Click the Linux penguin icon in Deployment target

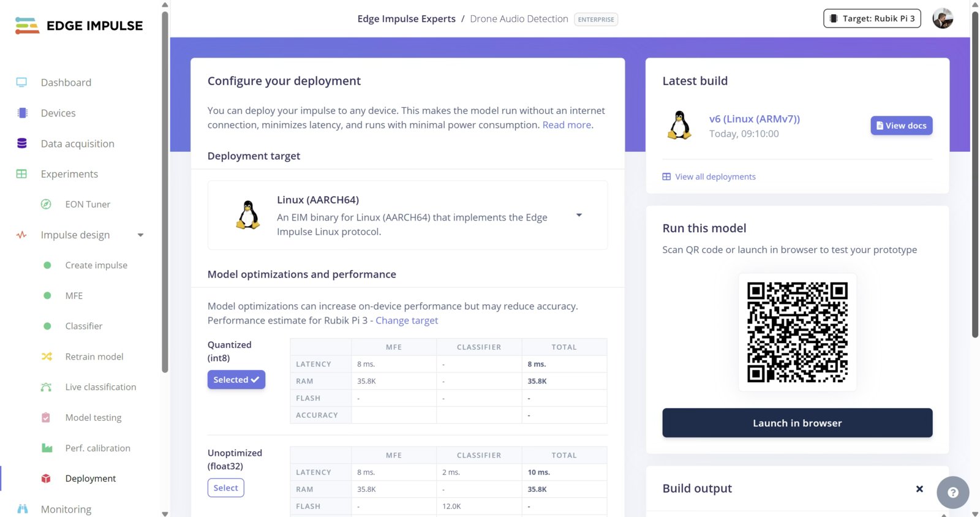pos(248,215)
